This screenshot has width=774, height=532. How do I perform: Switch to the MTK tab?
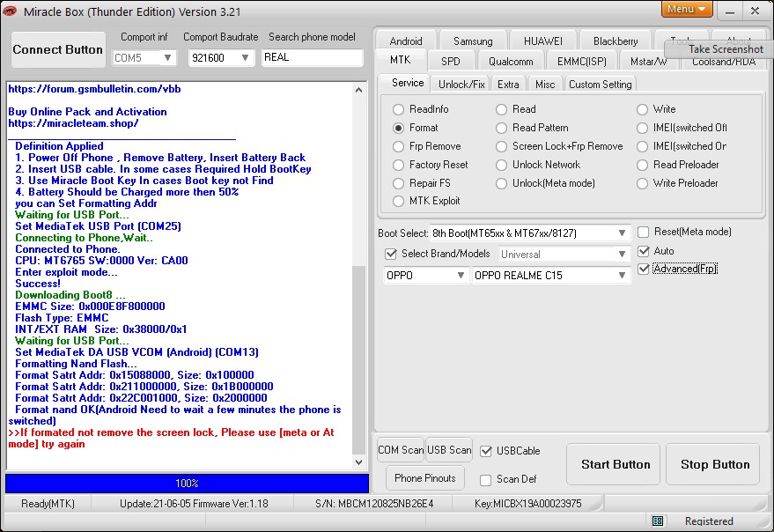click(x=400, y=60)
